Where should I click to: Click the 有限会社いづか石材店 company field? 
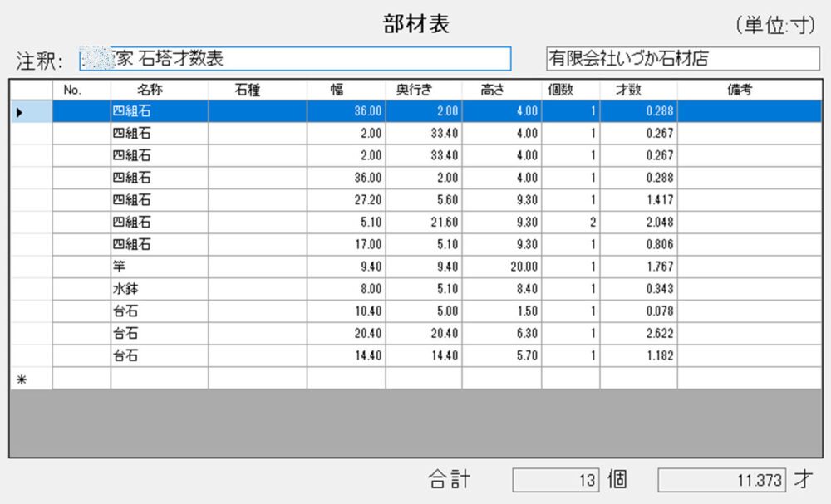[682, 59]
